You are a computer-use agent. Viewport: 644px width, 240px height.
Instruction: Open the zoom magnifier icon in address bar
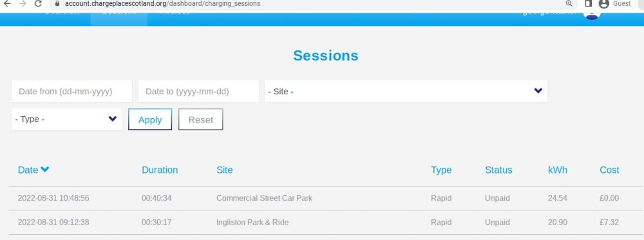(569, 4)
